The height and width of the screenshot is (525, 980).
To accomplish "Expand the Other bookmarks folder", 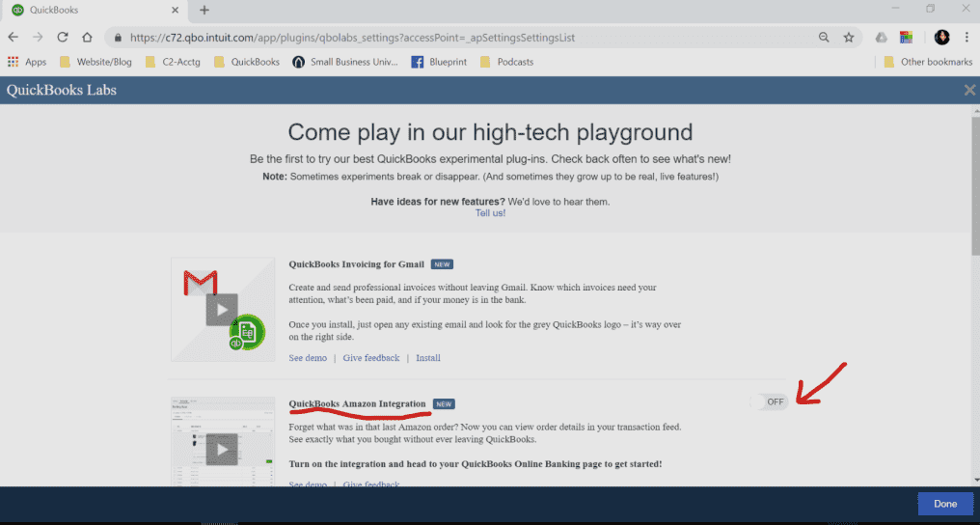I will click(928, 62).
